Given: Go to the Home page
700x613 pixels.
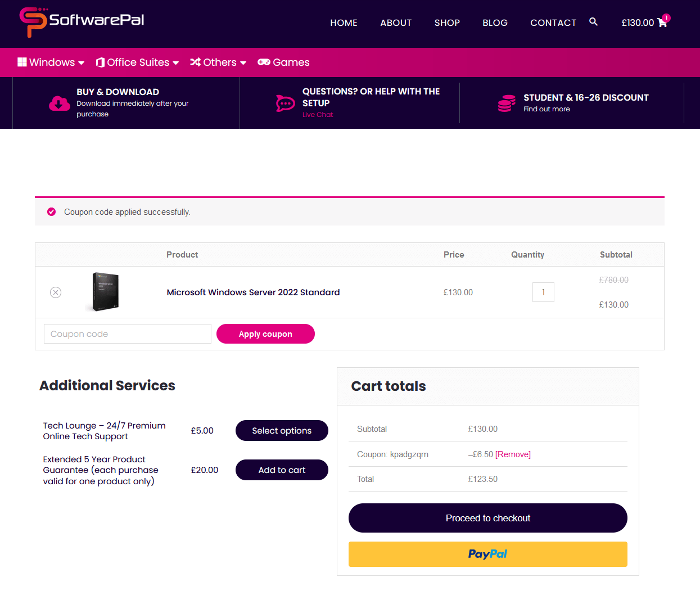Looking at the screenshot, I should pos(344,22).
